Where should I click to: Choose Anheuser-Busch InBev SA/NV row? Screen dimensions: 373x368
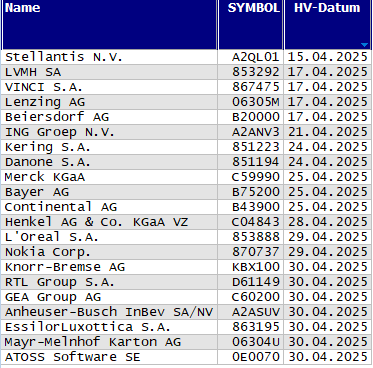point(186,312)
